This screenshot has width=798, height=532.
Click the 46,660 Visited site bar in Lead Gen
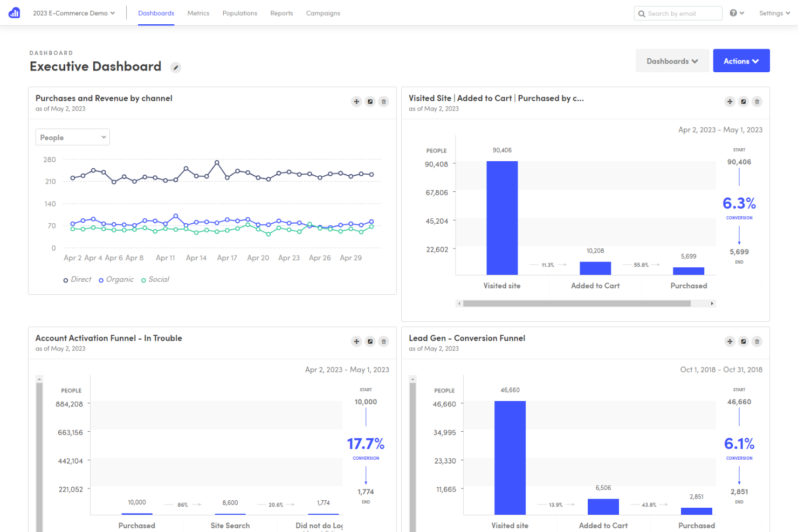510,458
